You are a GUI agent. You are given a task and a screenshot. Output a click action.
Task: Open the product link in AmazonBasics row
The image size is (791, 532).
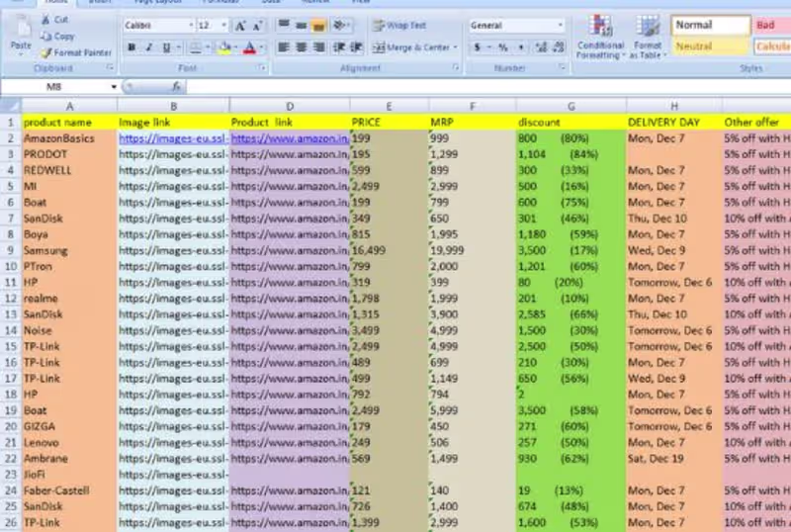[x=290, y=138]
